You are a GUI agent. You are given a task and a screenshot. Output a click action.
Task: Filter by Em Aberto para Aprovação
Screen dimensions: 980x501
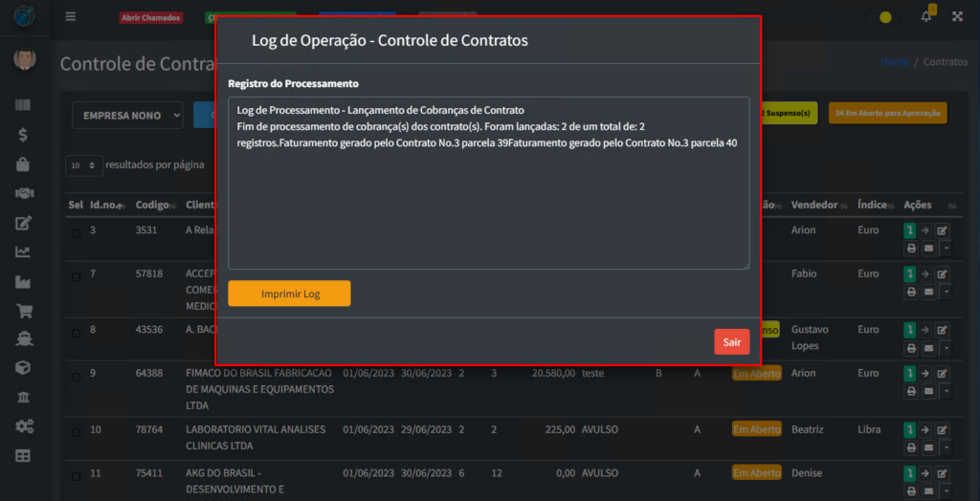887,113
